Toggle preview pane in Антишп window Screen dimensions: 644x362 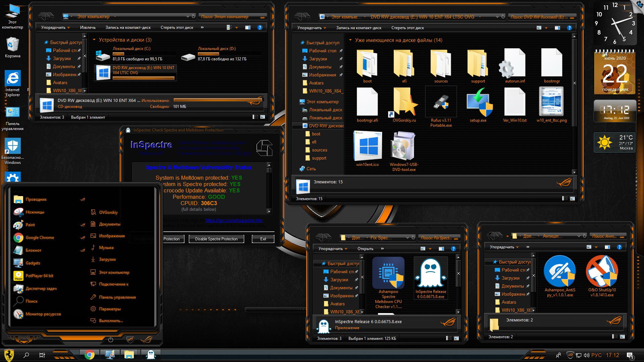607,247
